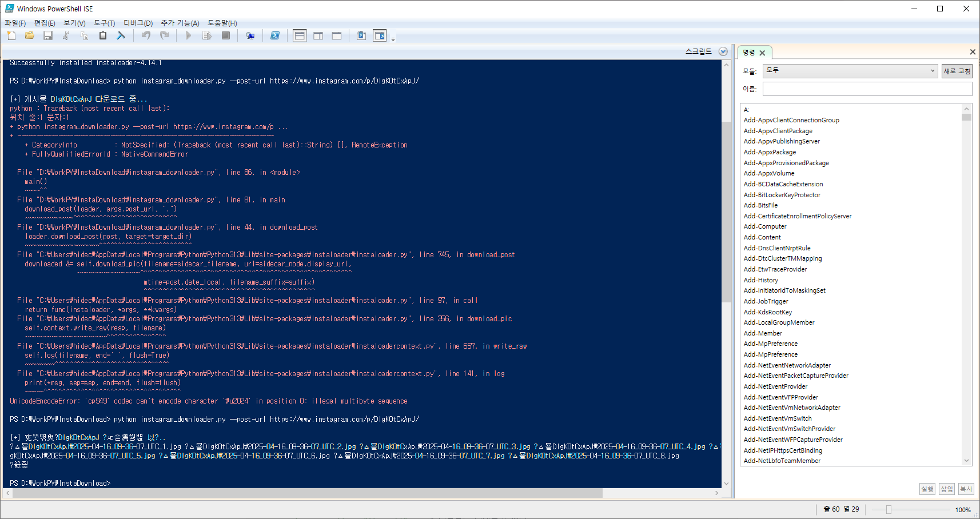Click the Cut scissors icon
Image resolution: width=980 pixels, height=519 pixels.
pyautogui.click(x=66, y=35)
